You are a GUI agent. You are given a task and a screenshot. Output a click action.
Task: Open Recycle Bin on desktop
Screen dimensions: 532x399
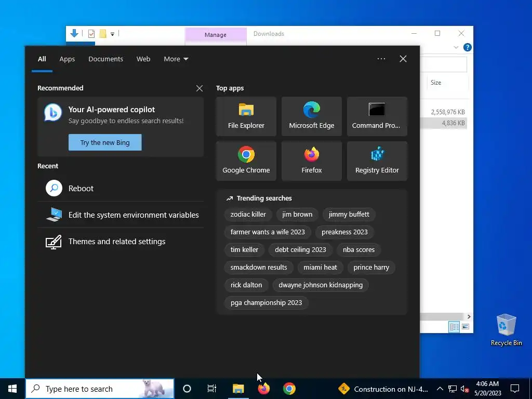506,330
